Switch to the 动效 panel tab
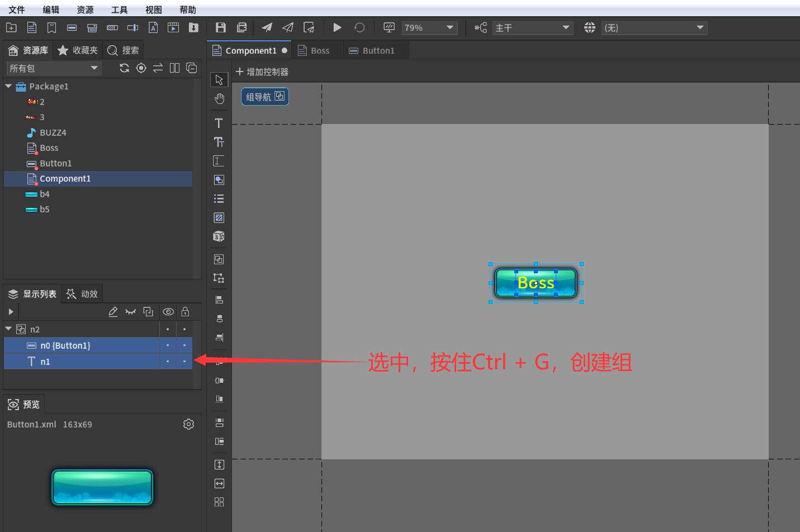The height and width of the screenshot is (532, 800). click(82, 293)
